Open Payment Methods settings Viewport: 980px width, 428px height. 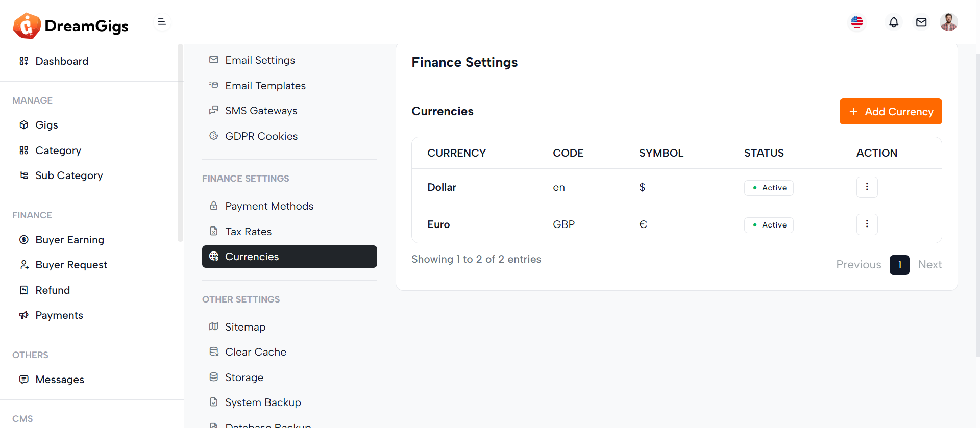pyautogui.click(x=269, y=206)
